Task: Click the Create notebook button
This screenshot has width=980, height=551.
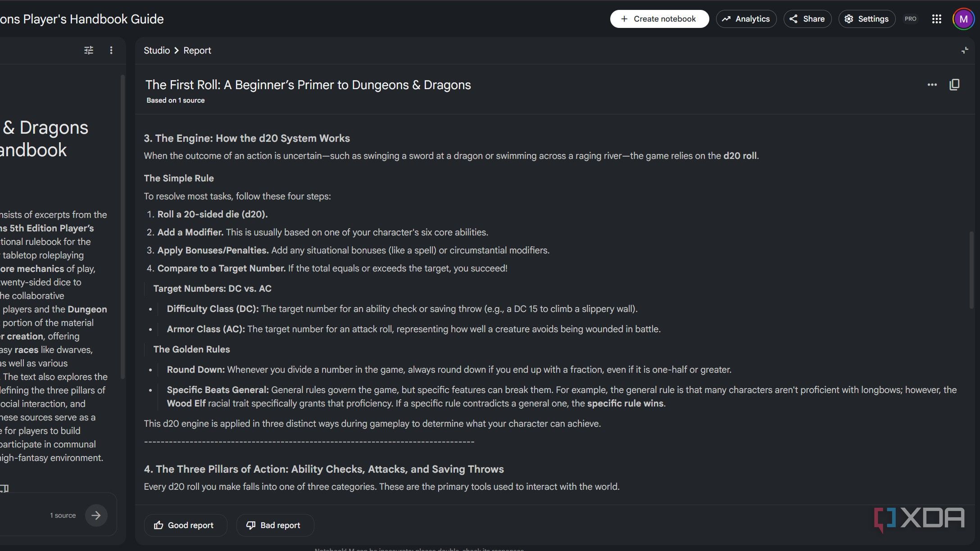Action: coord(659,19)
